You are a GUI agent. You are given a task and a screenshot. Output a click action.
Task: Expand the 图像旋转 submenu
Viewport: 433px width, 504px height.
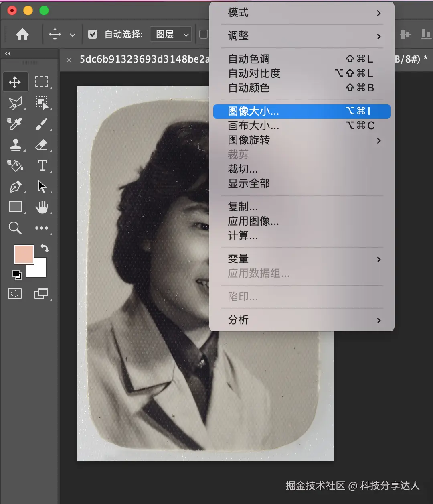[301, 140]
